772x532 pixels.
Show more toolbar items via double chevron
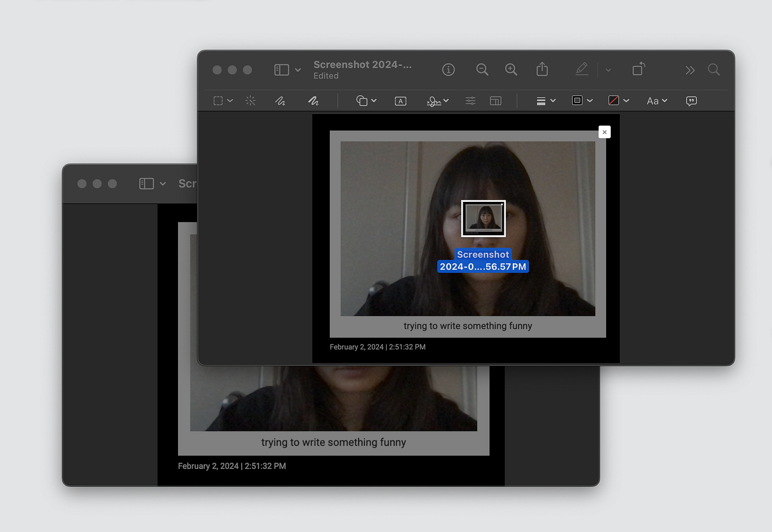point(689,70)
